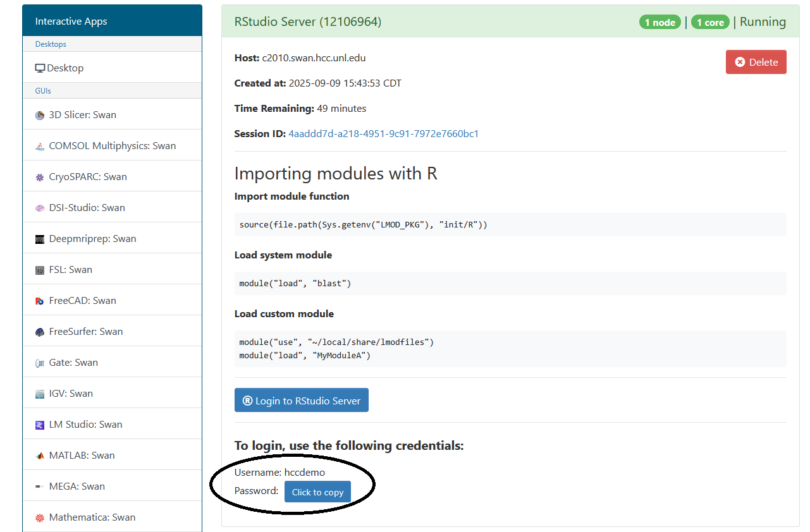Select Gate: Swan in app list
The width and height of the screenshot is (810, 532).
73,363
